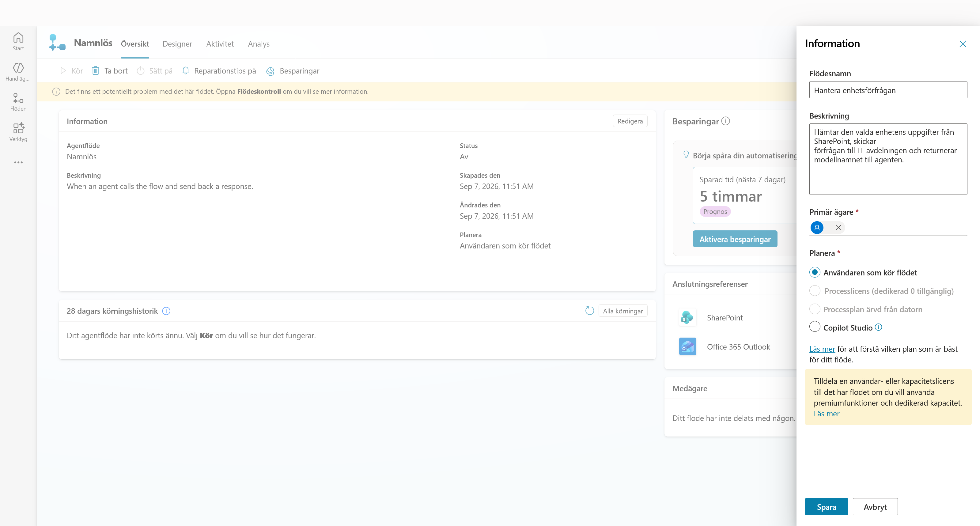The image size is (980, 526).
Task: Click the Prognos badge
Action: pyautogui.click(x=715, y=211)
